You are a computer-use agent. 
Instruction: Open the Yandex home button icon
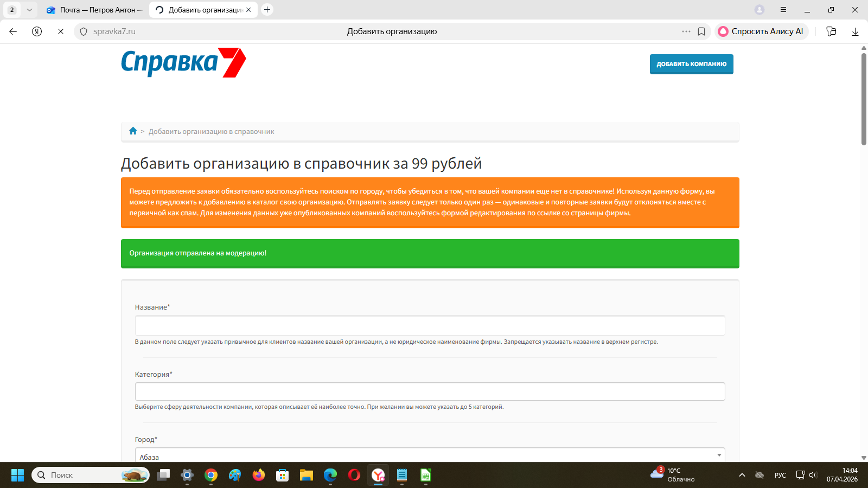pos(37,31)
